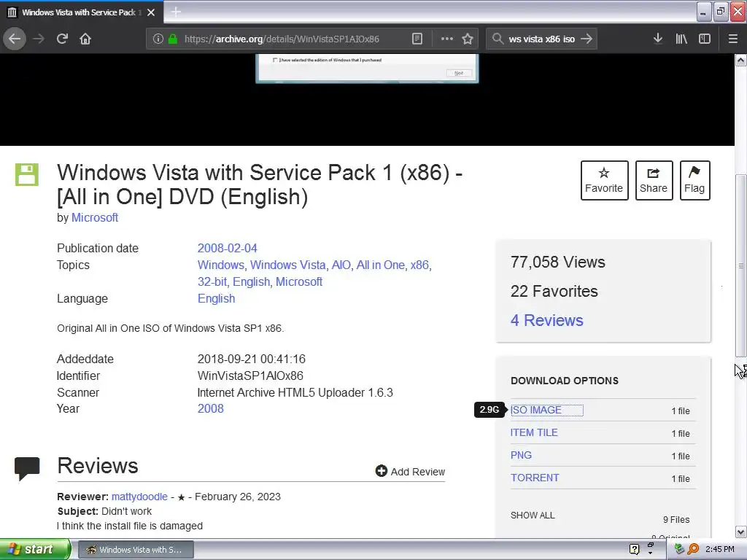Click the scrollbar up arrow
This screenshot has width=747, height=560.
741,61
